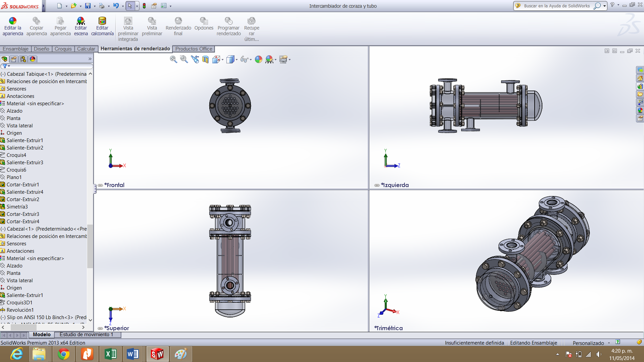
Task: Toggle view link icon beside *Frontal
Action: (100, 185)
